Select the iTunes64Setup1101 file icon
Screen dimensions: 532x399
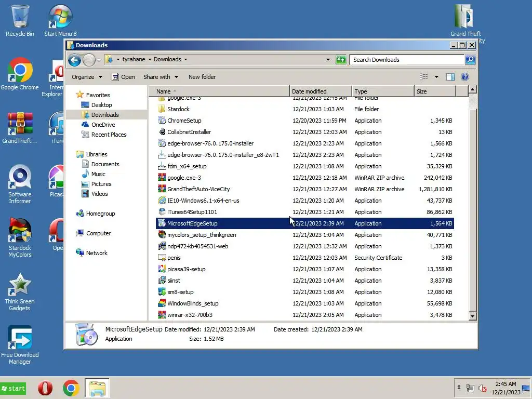point(162,212)
